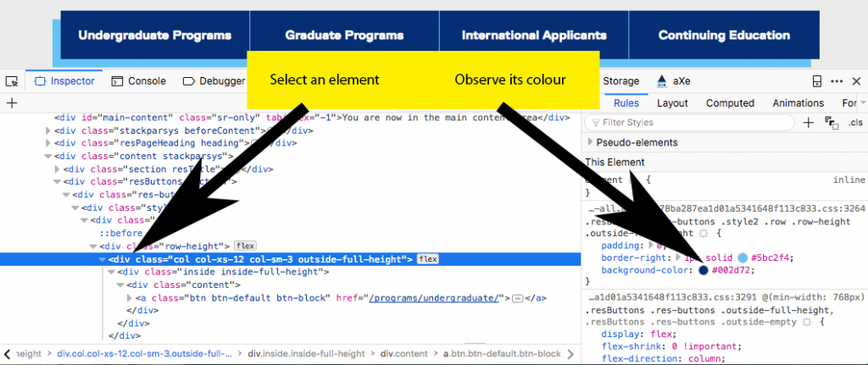This screenshot has width=868, height=365.
Task: Click the #002d72 color value
Action: pyautogui.click(x=732, y=270)
